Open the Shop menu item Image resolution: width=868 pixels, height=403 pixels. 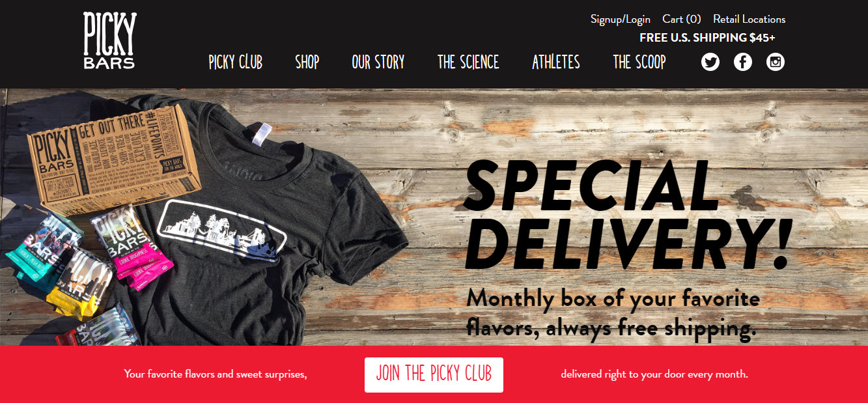click(307, 62)
